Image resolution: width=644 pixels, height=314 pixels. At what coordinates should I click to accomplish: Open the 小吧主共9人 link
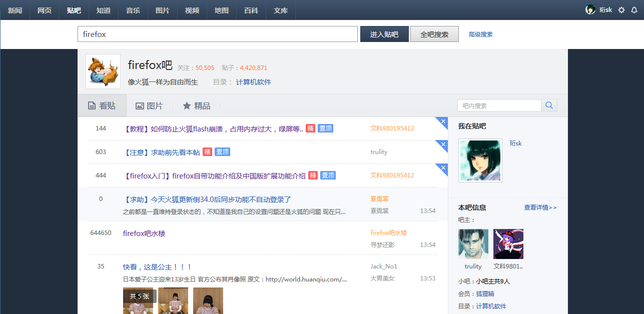[493, 281]
